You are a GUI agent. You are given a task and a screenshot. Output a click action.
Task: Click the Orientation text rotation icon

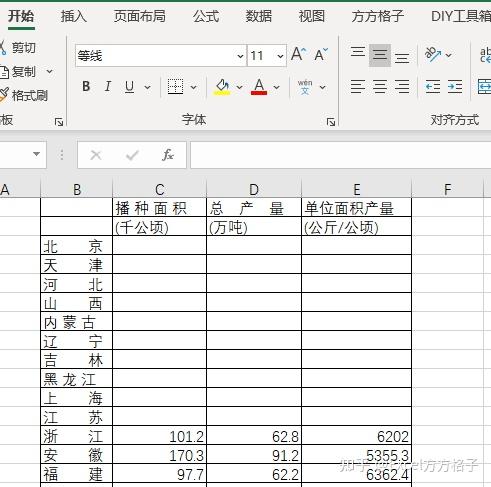(433, 54)
